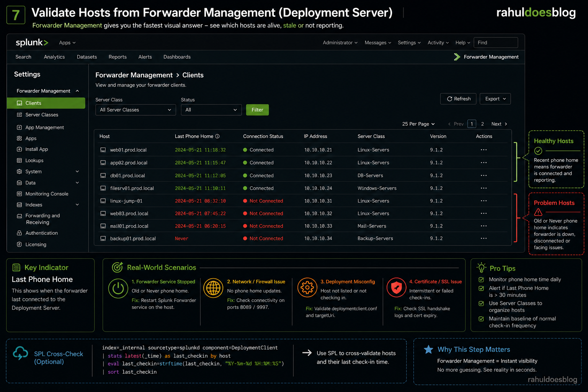Viewport: 588px width, 392px height.
Task: Click the Forwarding and Receiving icon
Action: tap(20, 216)
